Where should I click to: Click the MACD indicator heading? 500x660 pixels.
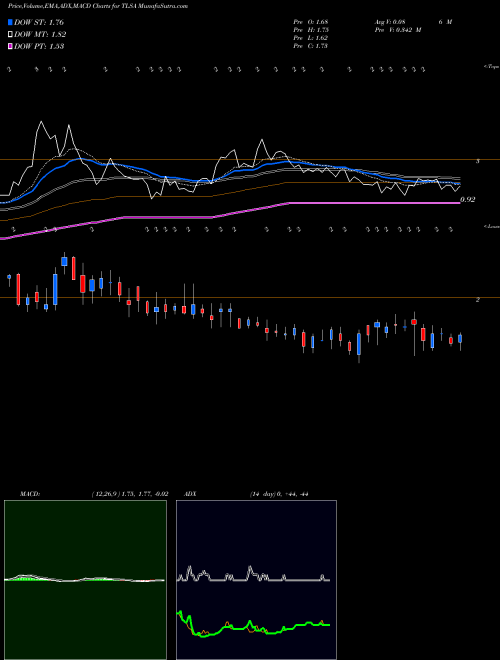30,494
